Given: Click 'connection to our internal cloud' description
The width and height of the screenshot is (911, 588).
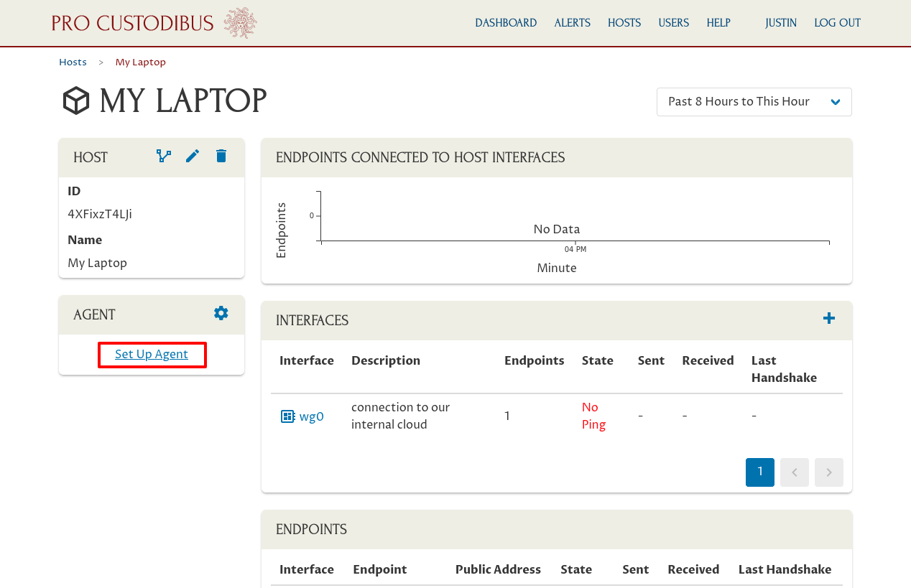Looking at the screenshot, I should coord(401,416).
